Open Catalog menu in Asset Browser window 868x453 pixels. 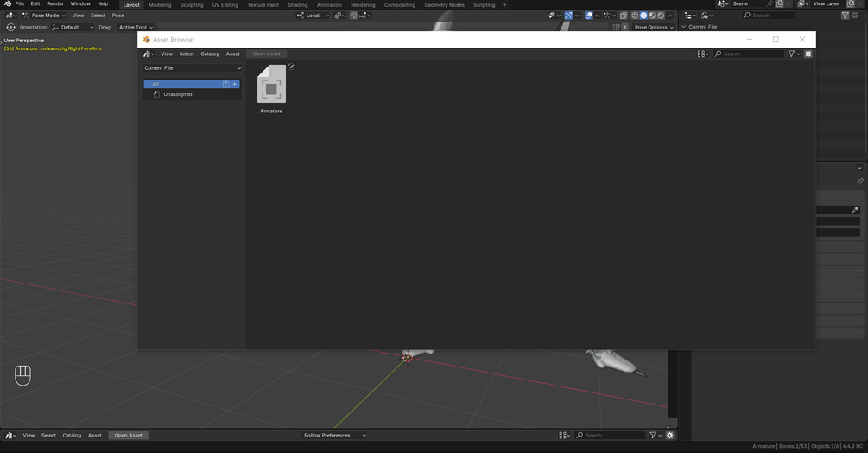pyautogui.click(x=210, y=54)
